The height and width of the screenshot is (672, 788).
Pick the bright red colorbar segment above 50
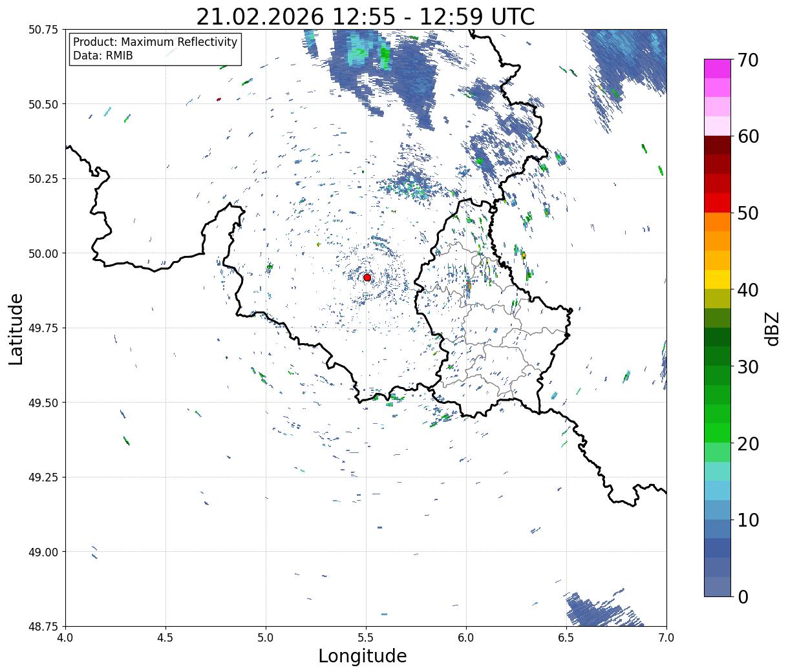pos(718,203)
